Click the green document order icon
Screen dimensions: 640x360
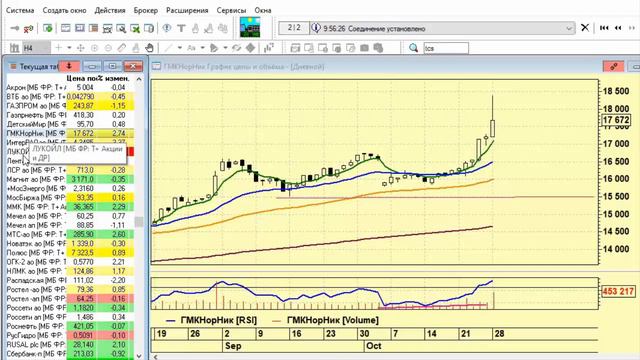(48, 28)
